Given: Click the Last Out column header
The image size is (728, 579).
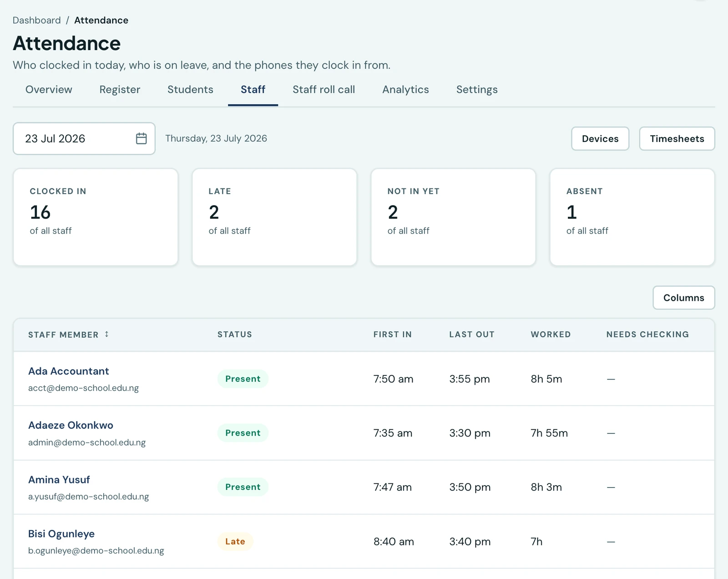Looking at the screenshot, I should pos(472,334).
